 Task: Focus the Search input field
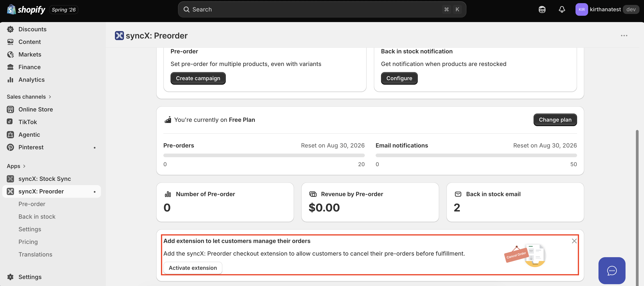[322, 9]
